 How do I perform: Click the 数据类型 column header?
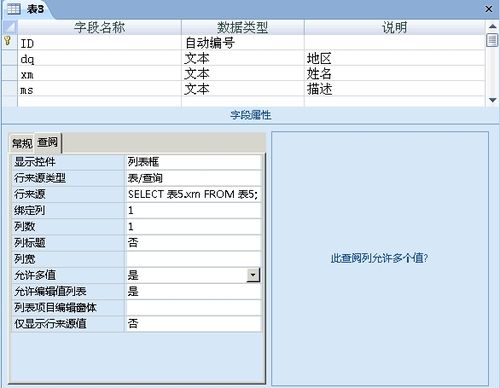point(243,27)
